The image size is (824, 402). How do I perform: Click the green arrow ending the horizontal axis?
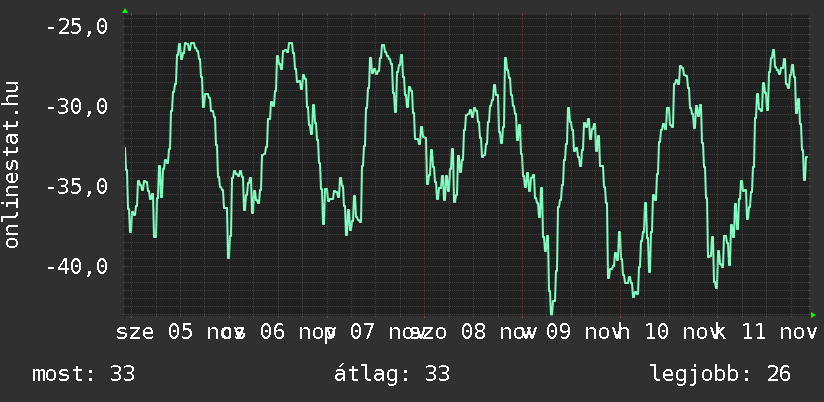813,315
